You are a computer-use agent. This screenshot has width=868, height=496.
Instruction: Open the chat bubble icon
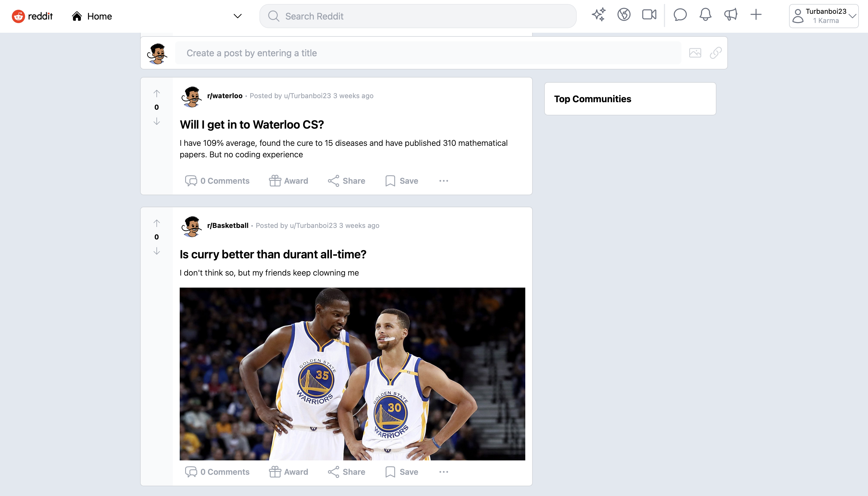point(680,15)
